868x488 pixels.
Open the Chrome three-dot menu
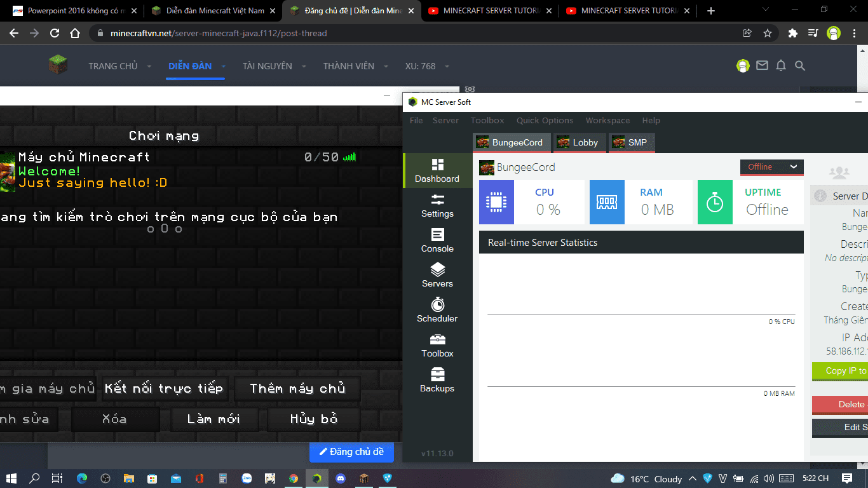[854, 33]
